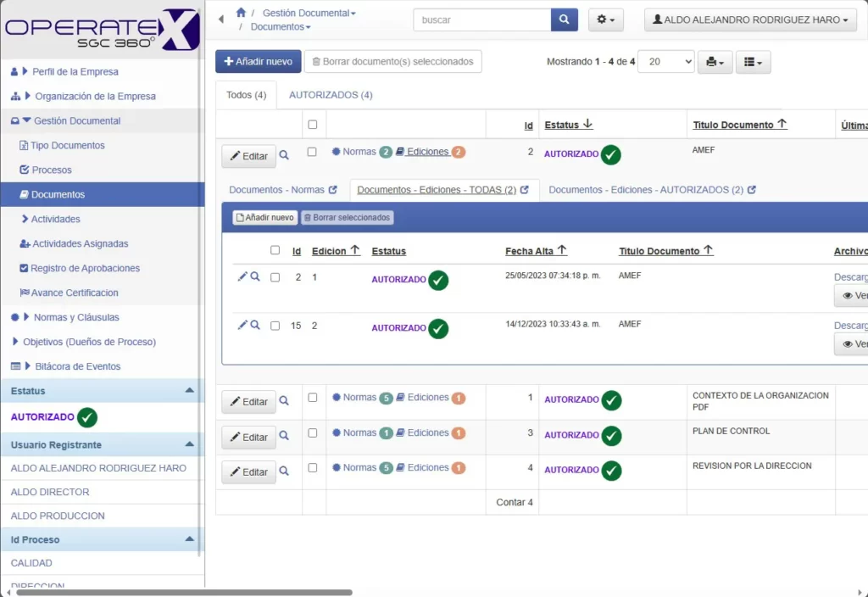Switch to the AUTORIZADOS (4) tab
The height and width of the screenshot is (597, 868).
point(331,95)
